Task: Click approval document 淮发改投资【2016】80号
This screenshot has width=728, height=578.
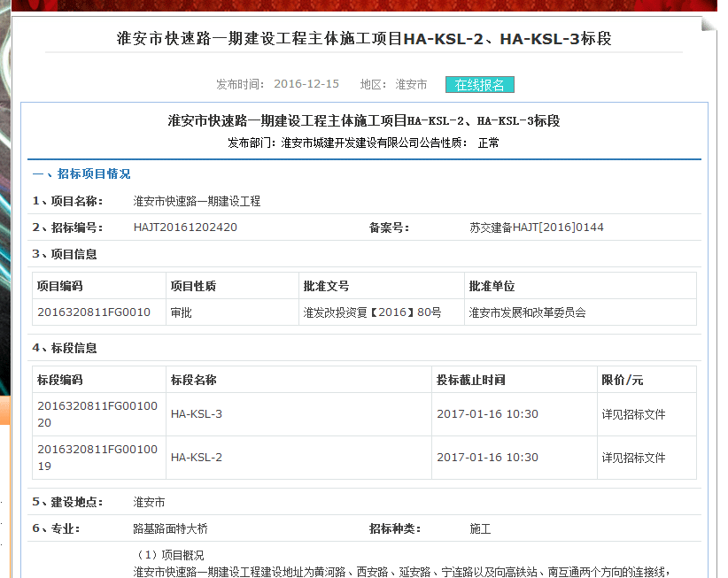Action: (372, 312)
